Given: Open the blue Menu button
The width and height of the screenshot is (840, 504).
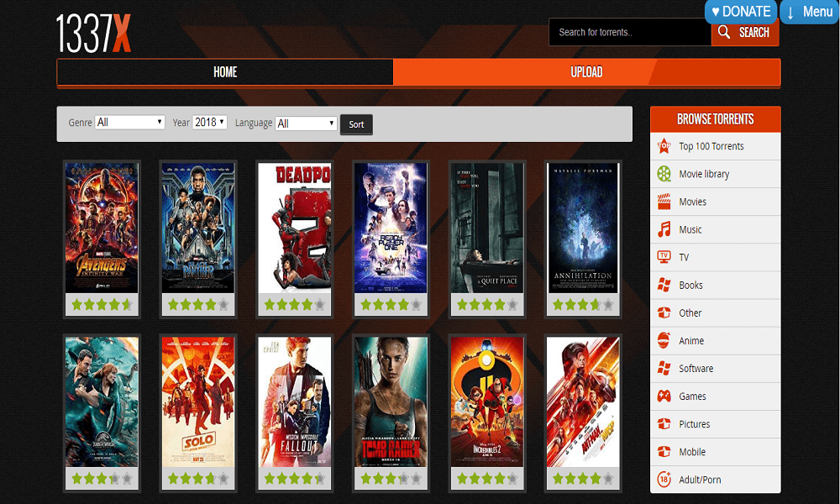Looking at the screenshot, I should point(810,12).
